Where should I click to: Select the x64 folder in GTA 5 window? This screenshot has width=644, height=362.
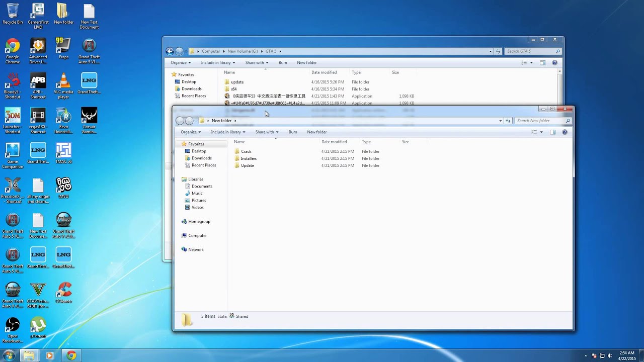point(233,89)
